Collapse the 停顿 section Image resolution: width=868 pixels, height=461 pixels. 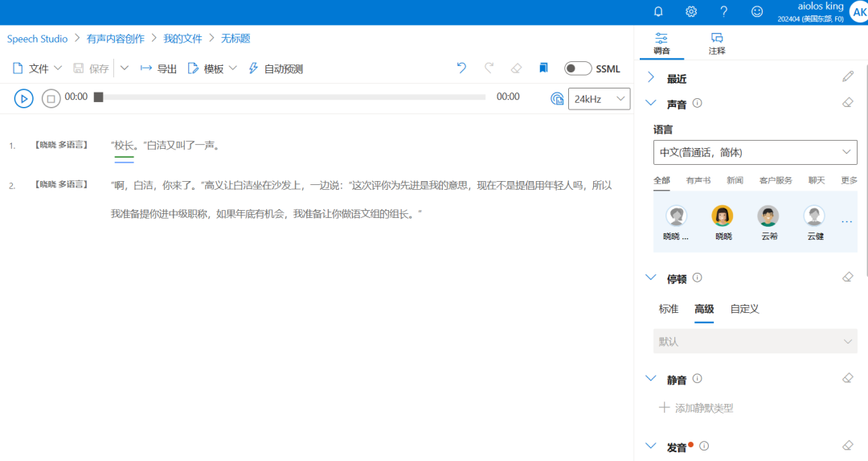point(651,278)
